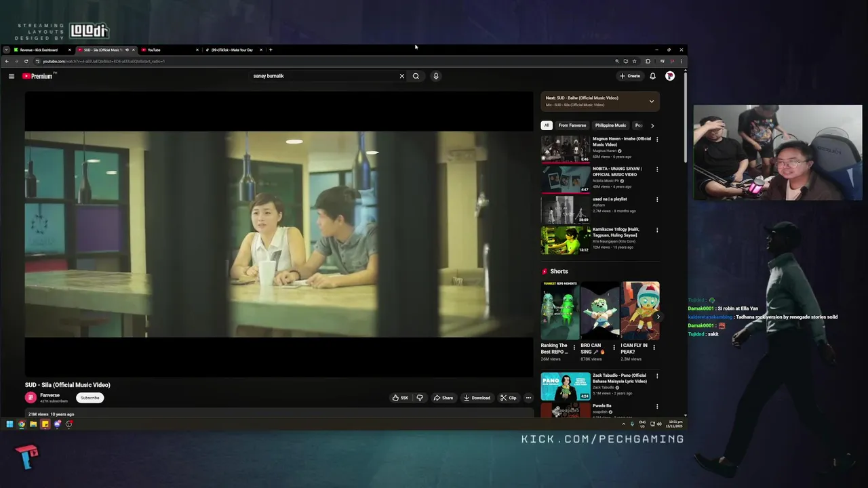Dislike the SUD - Sila video
This screenshot has height=488, width=868.
pos(420,398)
